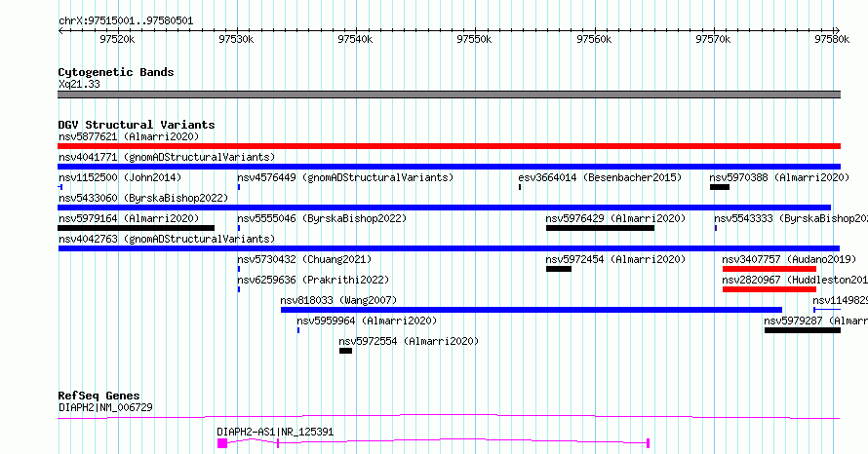Select the black nsv5972454 variant bar
The width and height of the screenshot is (868, 454).
[x=559, y=269]
